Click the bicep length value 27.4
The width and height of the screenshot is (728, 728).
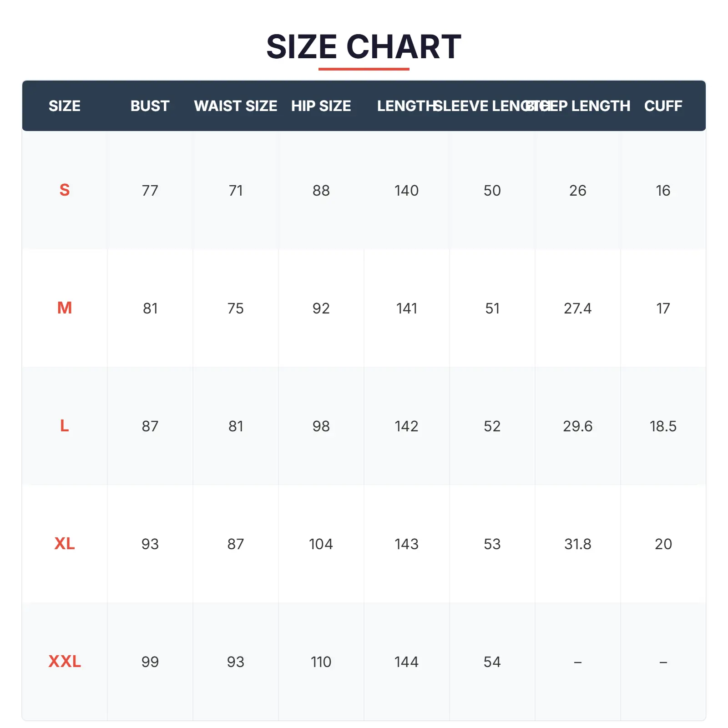click(x=577, y=308)
